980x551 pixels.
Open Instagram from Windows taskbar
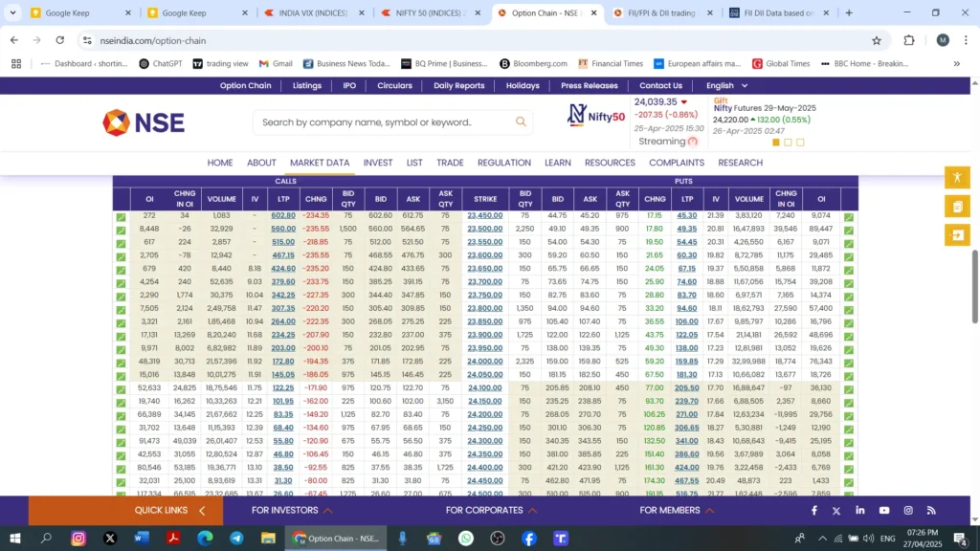pyautogui.click(x=78, y=538)
